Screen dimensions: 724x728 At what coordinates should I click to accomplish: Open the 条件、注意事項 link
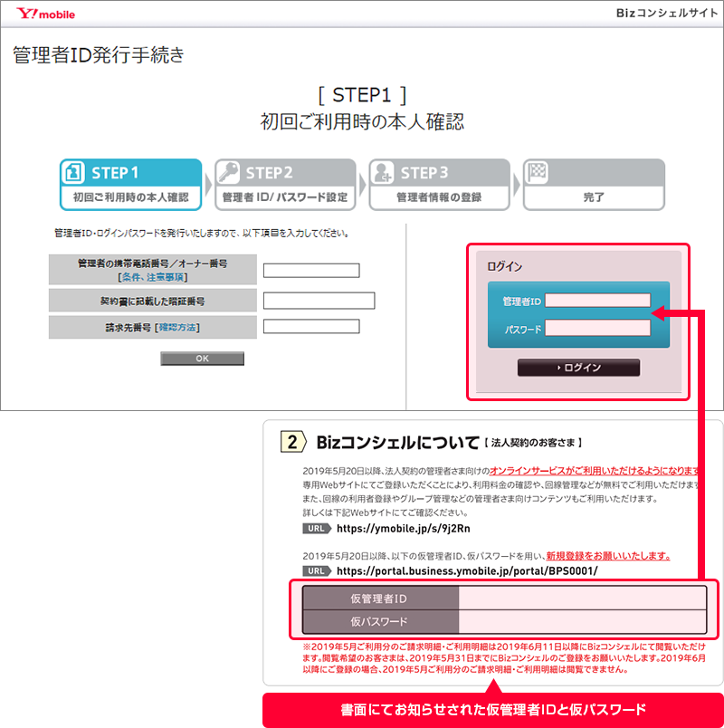point(152,277)
